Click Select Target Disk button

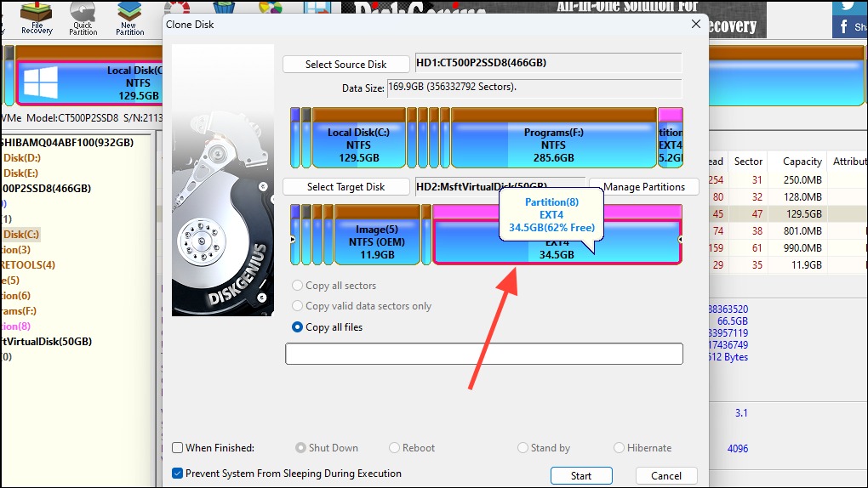(346, 187)
